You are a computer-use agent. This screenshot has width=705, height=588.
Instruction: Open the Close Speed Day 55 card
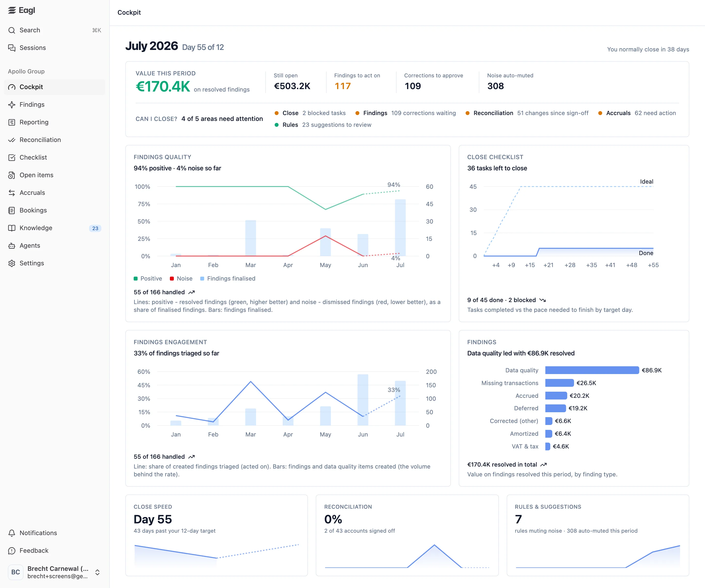pos(217,535)
